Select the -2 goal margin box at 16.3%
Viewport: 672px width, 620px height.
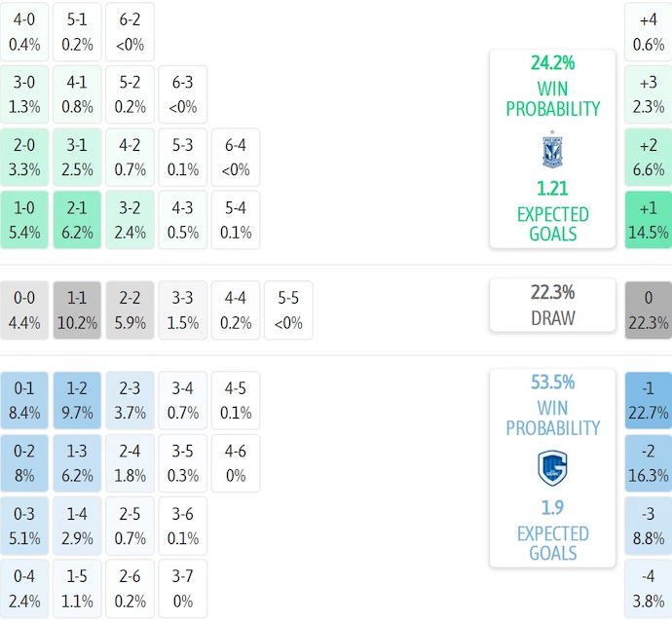tap(649, 463)
